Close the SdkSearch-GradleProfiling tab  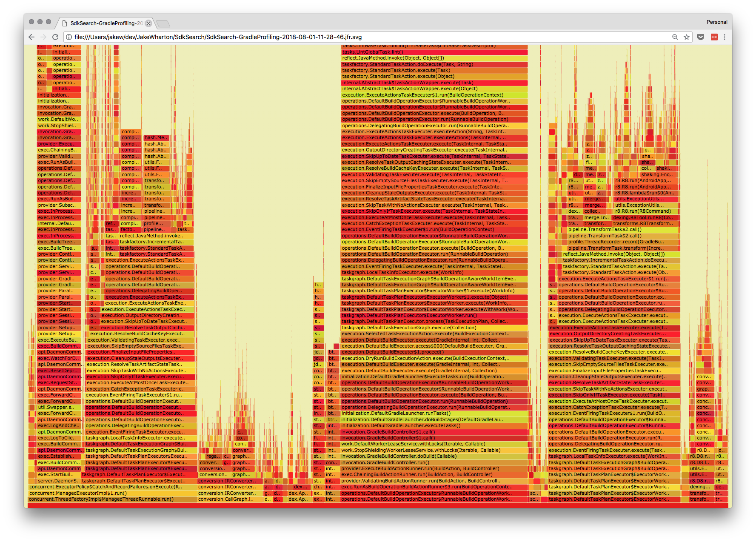148,23
